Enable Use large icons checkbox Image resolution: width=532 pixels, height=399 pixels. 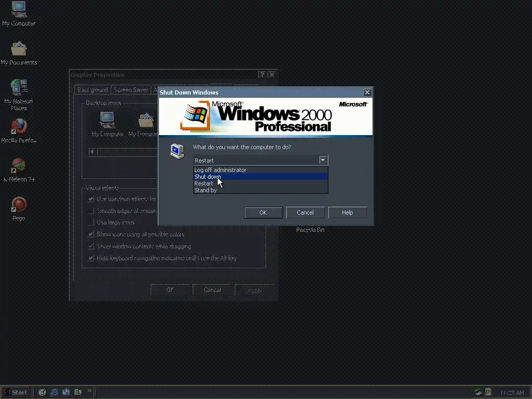click(90, 222)
